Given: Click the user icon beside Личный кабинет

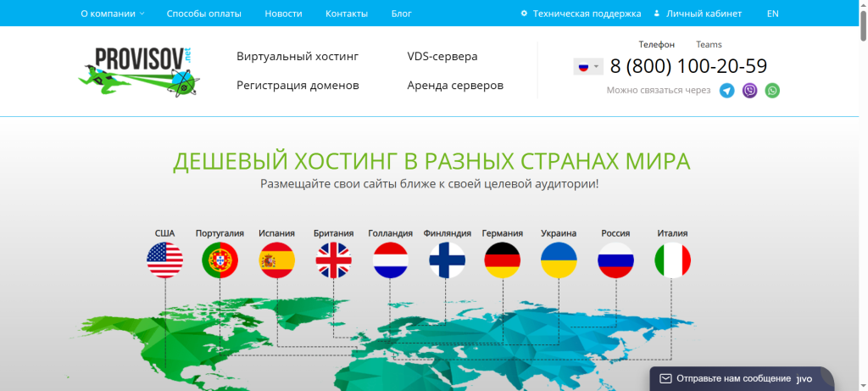Looking at the screenshot, I should pyautogui.click(x=657, y=14).
